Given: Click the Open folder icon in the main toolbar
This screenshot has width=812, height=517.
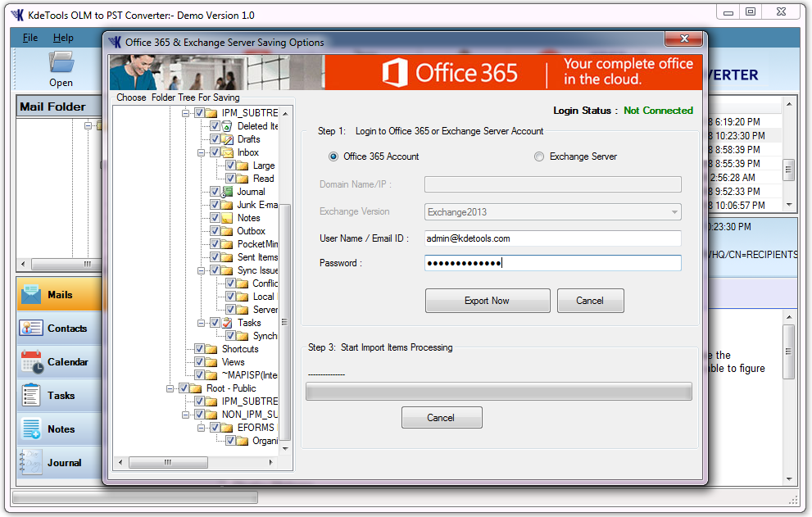Looking at the screenshot, I should click(61, 62).
